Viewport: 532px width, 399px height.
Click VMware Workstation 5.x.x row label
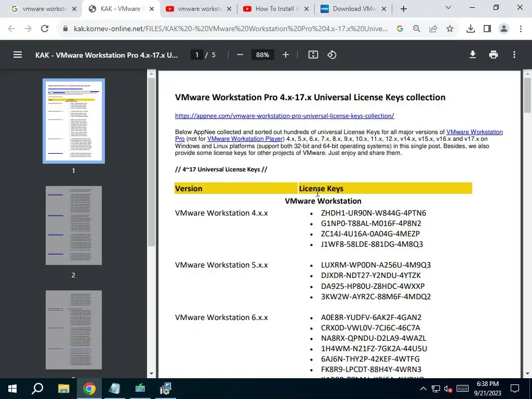221,265
